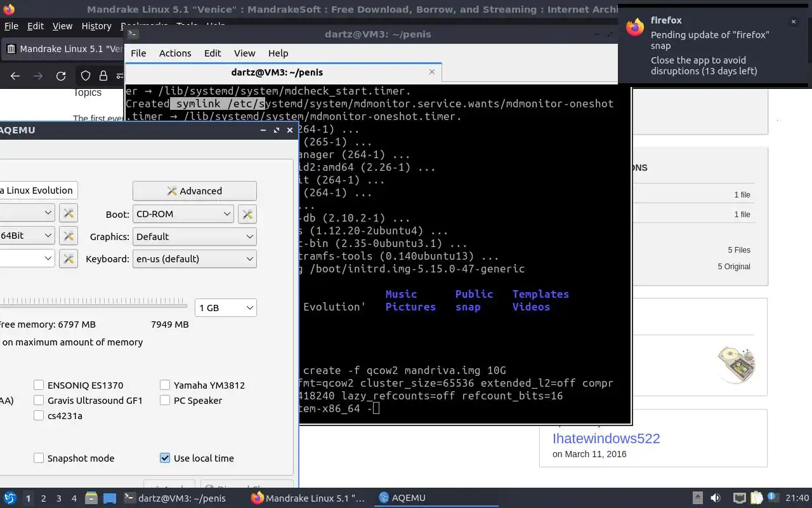
Task: Click the CD-ROM software thumbnail
Action: pos(737,364)
